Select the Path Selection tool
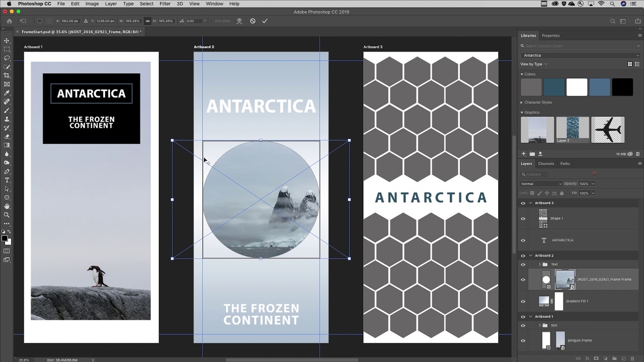The width and height of the screenshot is (644, 362). [x=7, y=189]
